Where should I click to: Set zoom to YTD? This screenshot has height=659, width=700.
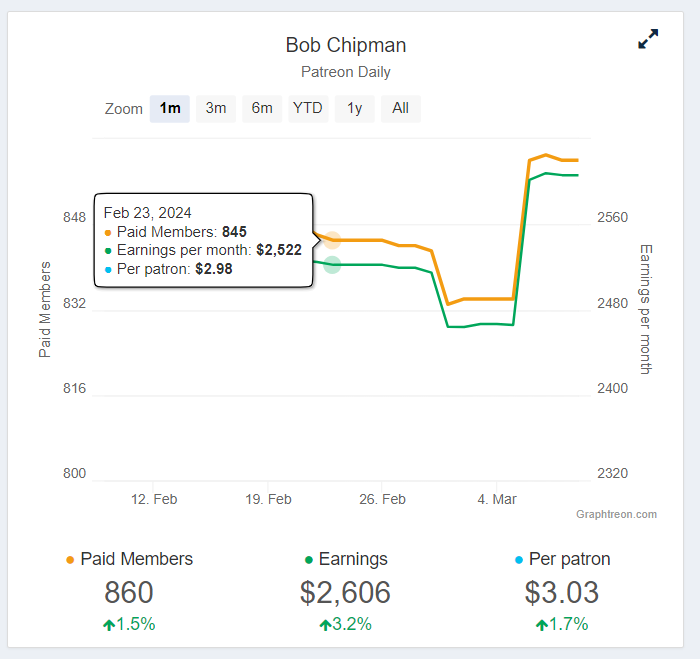(x=308, y=108)
